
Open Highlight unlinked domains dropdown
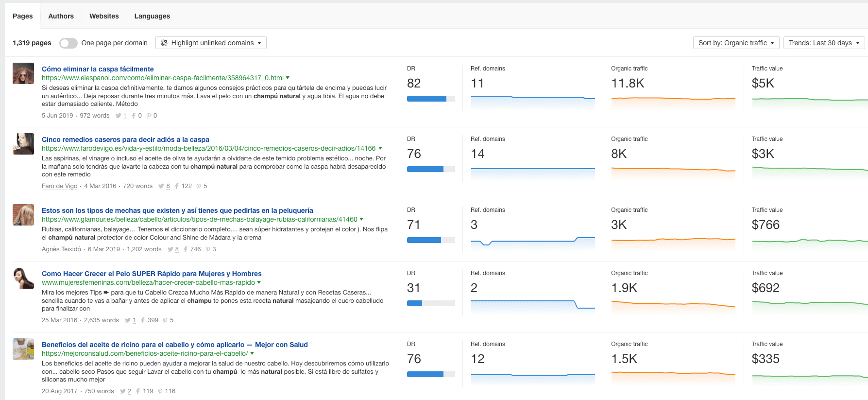[211, 43]
